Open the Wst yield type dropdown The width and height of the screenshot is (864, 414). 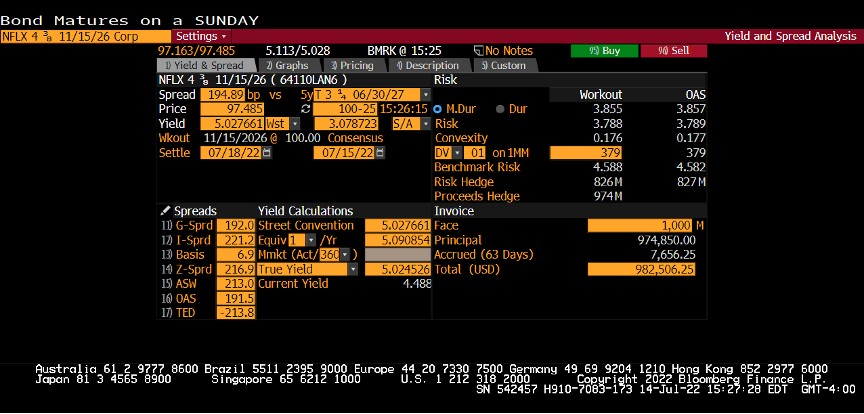click(295, 123)
